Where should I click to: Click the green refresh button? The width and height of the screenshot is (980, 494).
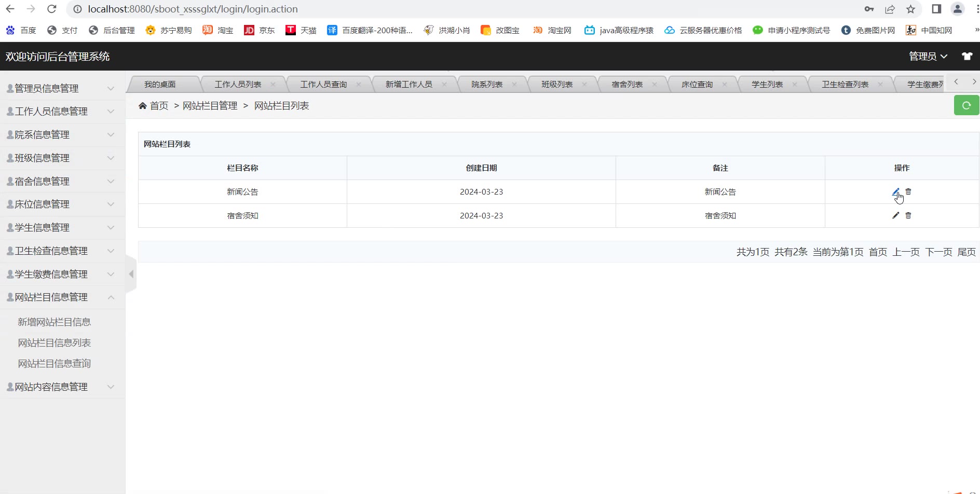(x=967, y=105)
